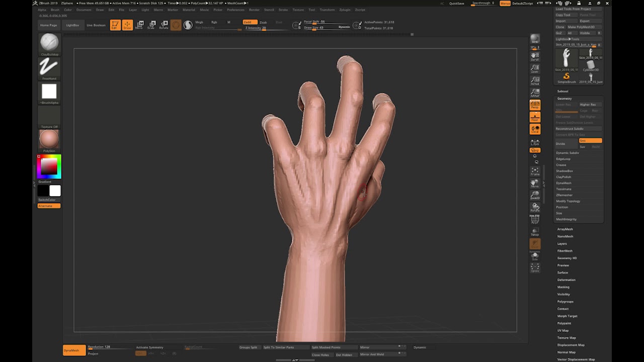Image resolution: width=644 pixels, height=362 pixels.
Task: Toggle Mrgb channel button
Action: 199,22
